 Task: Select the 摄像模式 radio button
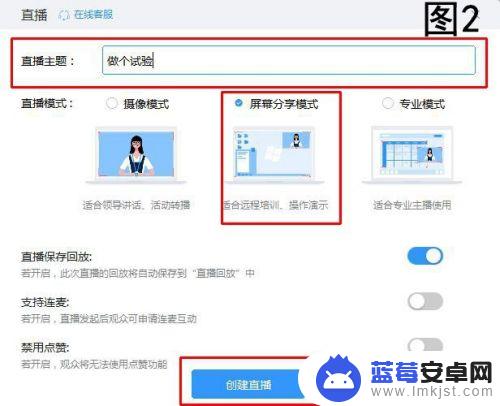point(112,103)
